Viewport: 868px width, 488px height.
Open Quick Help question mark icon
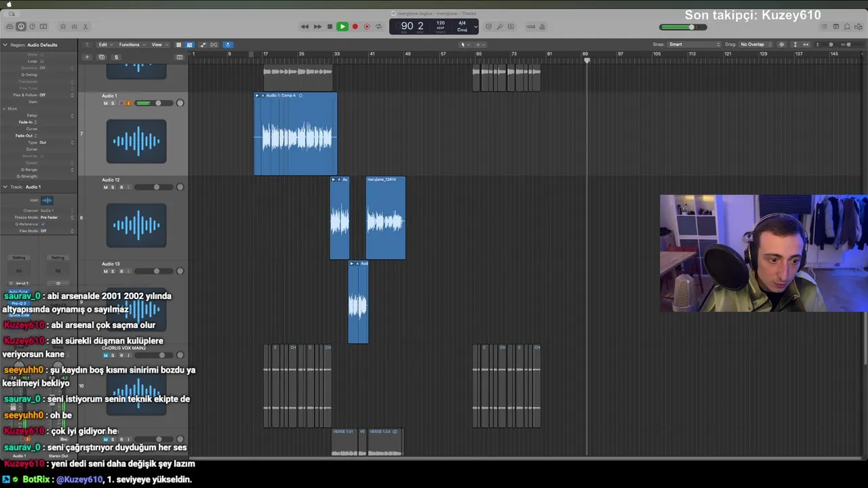coord(32,26)
